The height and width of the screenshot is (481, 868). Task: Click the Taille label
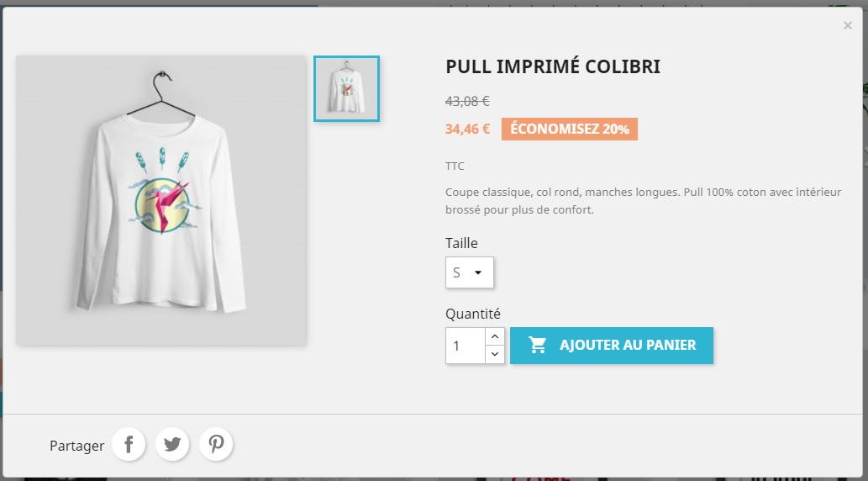click(461, 243)
